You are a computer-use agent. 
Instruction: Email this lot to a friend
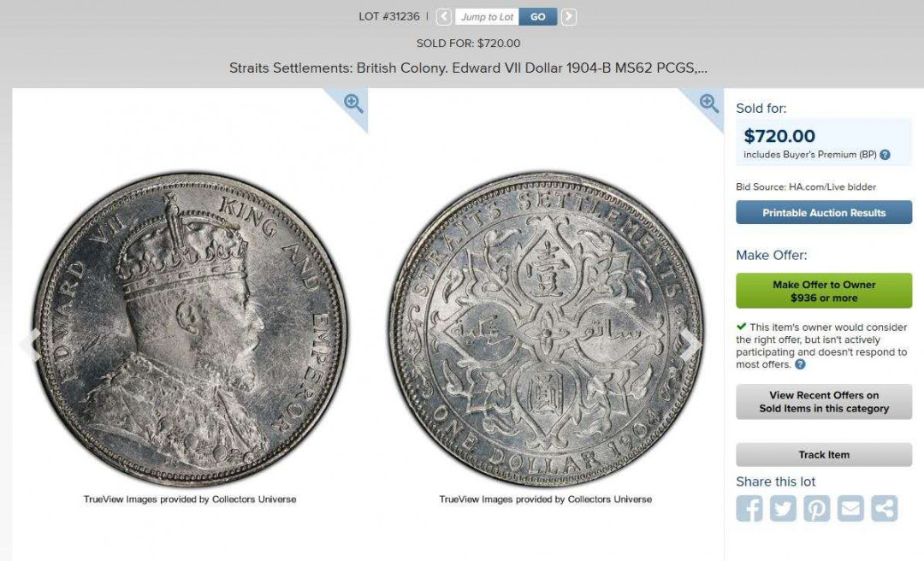point(850,508)
